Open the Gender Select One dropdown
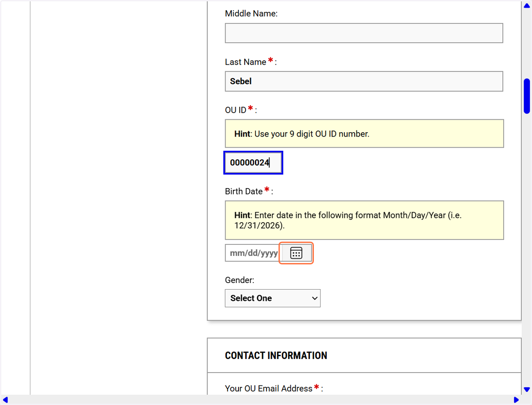Screen dimensions: 532x405 point(273,298)
